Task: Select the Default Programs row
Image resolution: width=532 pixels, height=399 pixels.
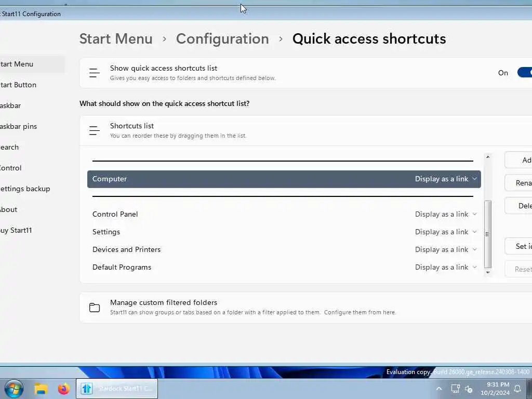Action: pyautogui.click(x=284, y=267)
